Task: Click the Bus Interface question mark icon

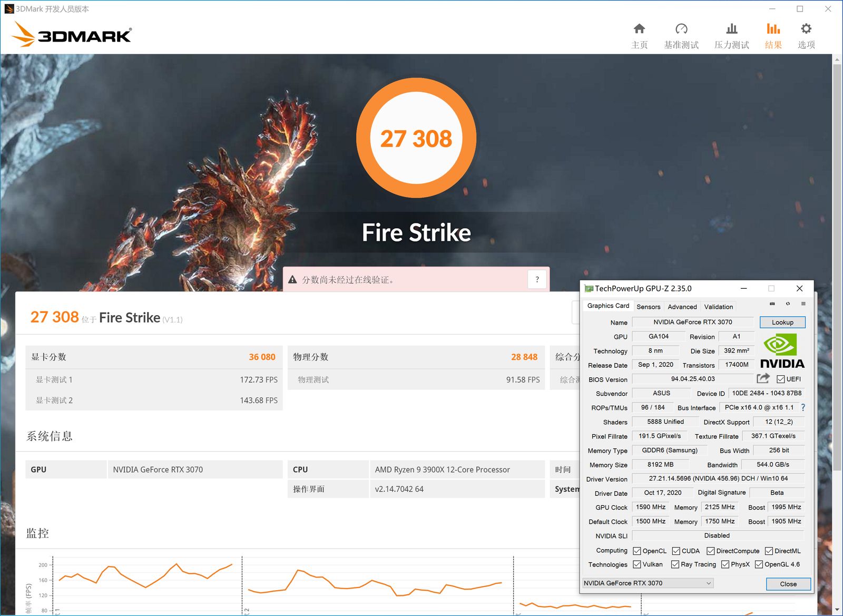Action: [x=803, y=407]
